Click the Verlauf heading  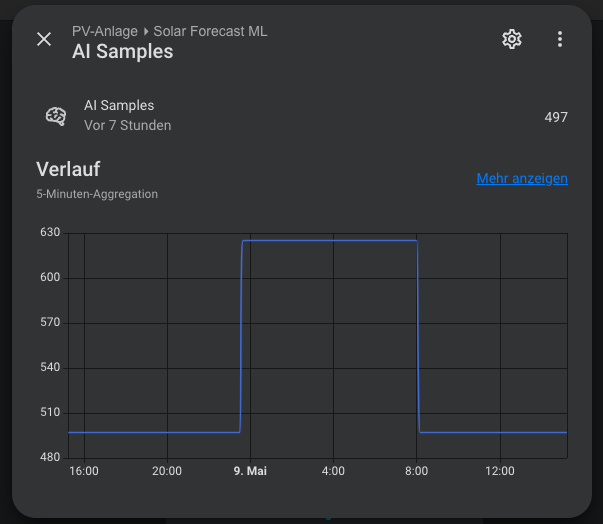click(x=68, y=169)
